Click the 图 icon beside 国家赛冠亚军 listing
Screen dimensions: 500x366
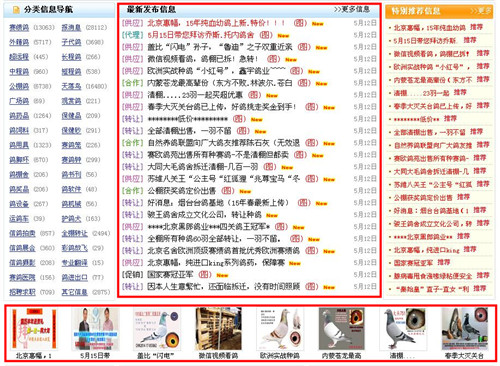(x=205, y=275)
